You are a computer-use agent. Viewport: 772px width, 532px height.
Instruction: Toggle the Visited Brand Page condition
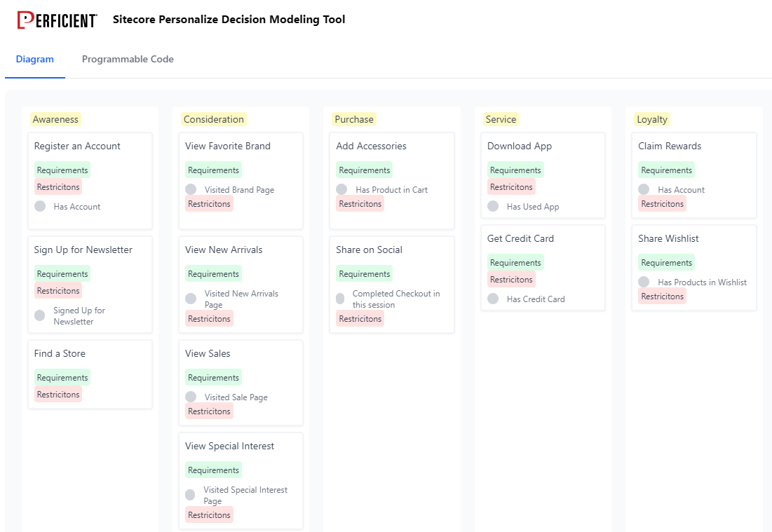click(x=191, y=189)
